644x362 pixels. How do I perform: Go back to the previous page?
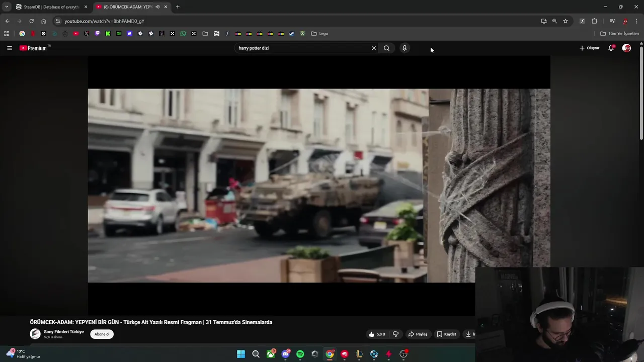tap(7, 21)
